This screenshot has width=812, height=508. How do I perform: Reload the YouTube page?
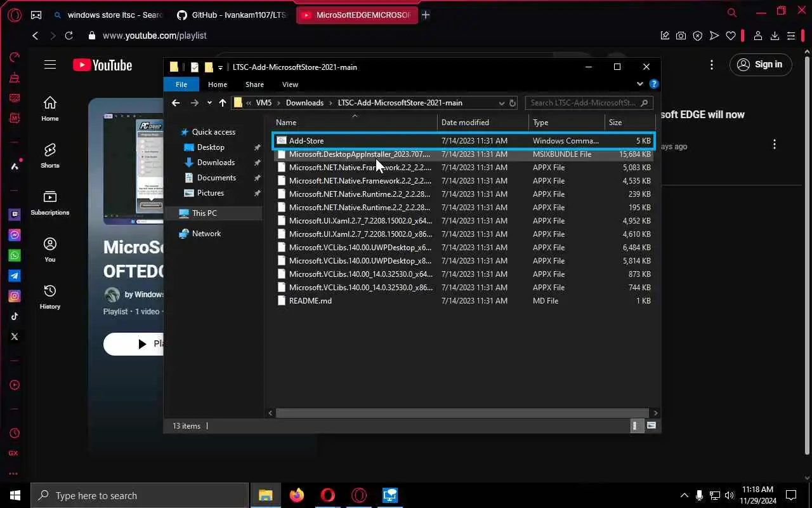coord(69,36)
